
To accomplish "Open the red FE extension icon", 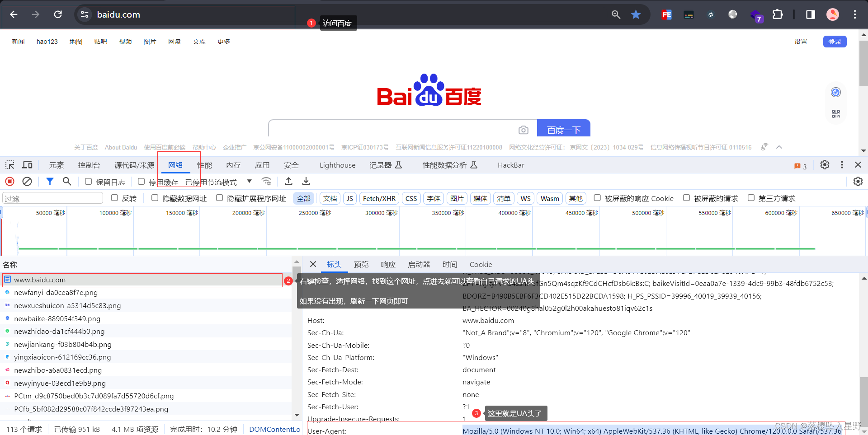I will (666, 14).
